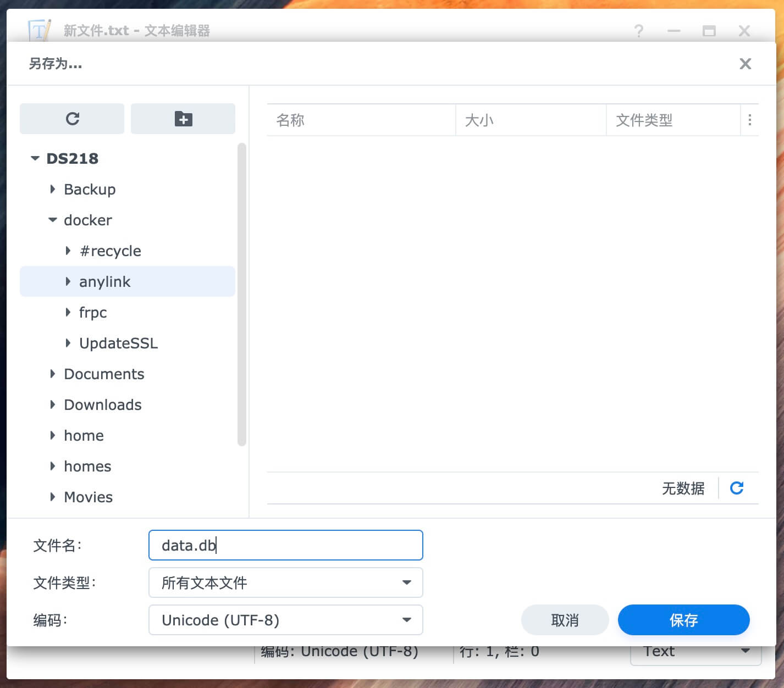Select the UpdateSSL folder

(119, 343)
